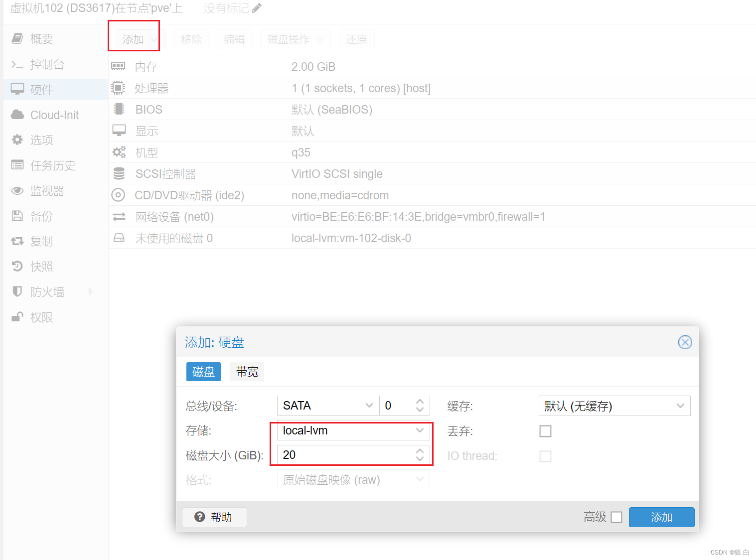This screenshot has height=560, width=756.
Task: Select the 默认 (SeaBIOS) value
Action: pos(332,110)
